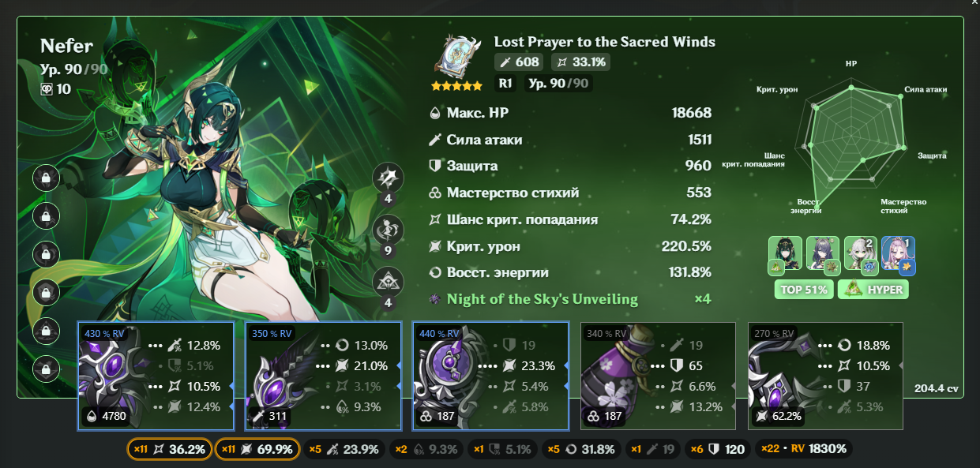The width and height of the screenshot is (980, 468).
Task: Toggle the attack percent 23.9% substat chip
Action: pyautogui.click(x=344, y=449)
